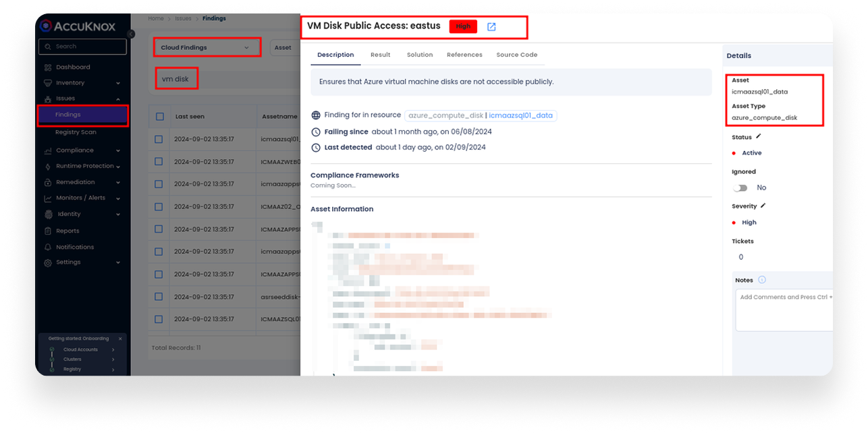The height and width of the screenshot is (433, 868).
Task: Edit the Severity using the pencil icon
Action: [764, 206]
